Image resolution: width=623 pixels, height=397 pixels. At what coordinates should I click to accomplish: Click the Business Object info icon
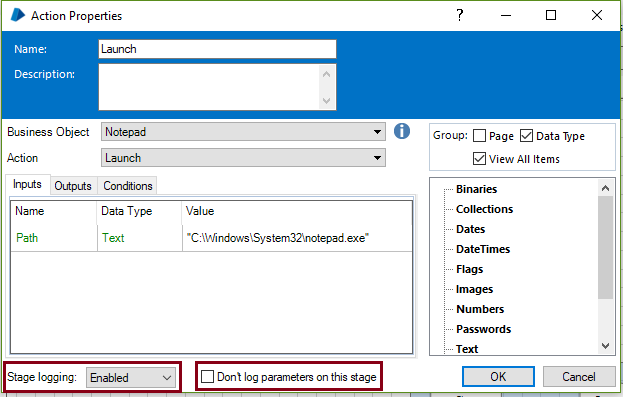(x=402, y=131)
